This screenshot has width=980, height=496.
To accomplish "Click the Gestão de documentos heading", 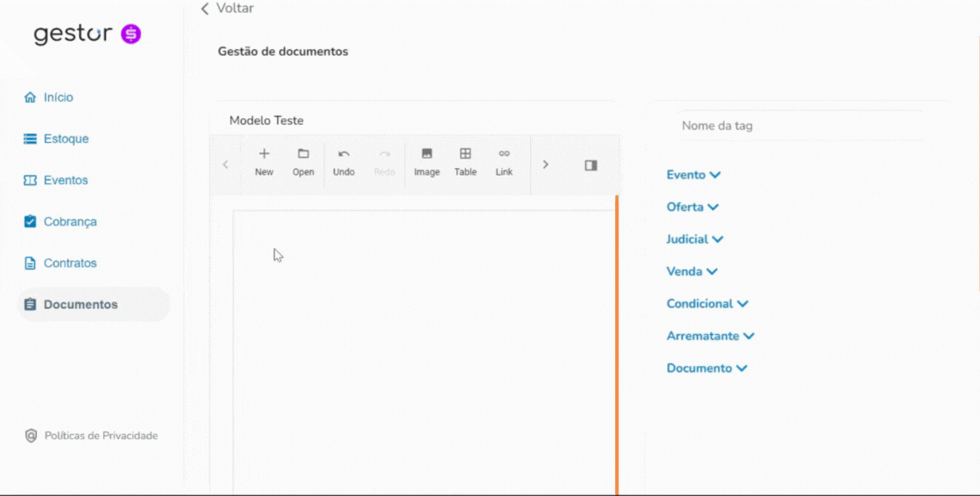I will pos(283,52).
